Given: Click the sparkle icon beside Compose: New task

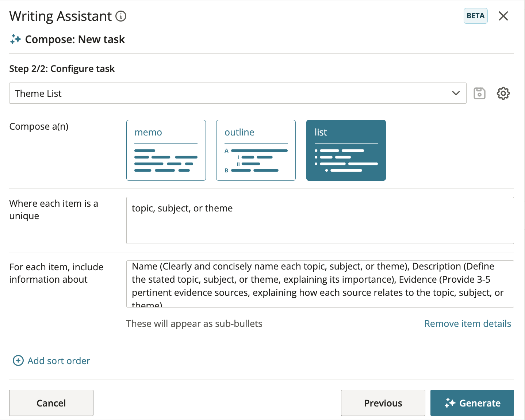Looking at the screenshot, I should tap(16, 39).
